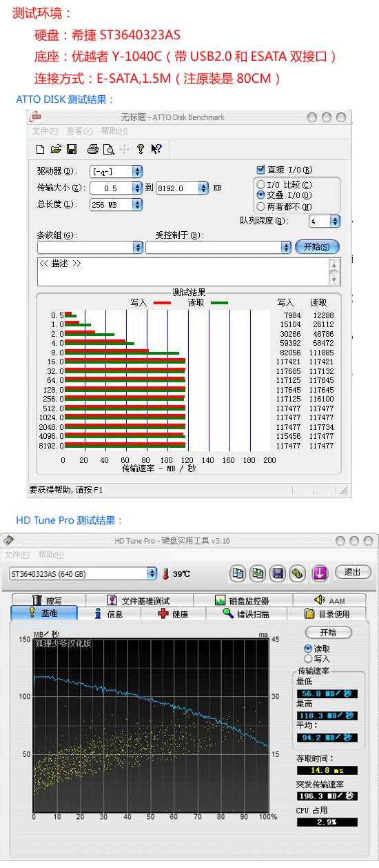Open the 帮助 menu in ATTO Disk Benchmark
This screenshot has width=379, height=868.
tap(113, 131)
